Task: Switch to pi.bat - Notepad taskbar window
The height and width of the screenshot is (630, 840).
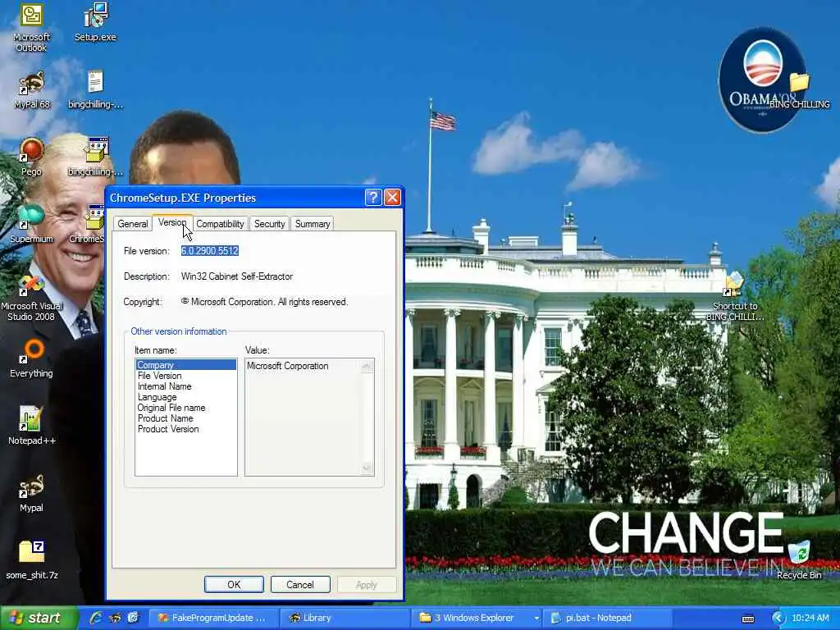Action: pos(606,618)
